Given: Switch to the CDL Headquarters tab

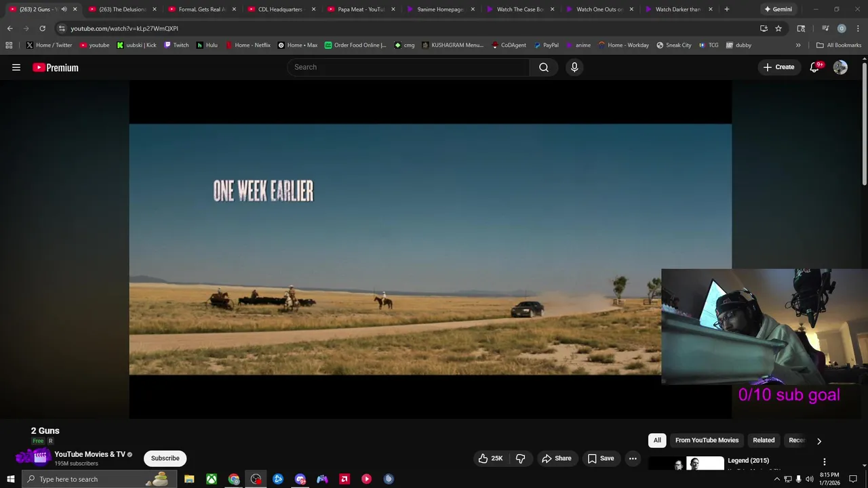Looking at the screenshot, I should point(280,9).
